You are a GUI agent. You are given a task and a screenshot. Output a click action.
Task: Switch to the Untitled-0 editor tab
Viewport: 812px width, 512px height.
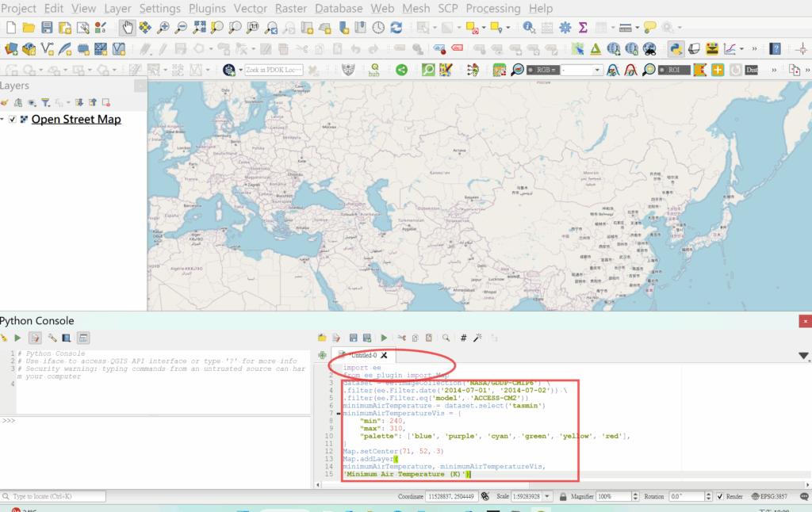(x=364, y=356)
